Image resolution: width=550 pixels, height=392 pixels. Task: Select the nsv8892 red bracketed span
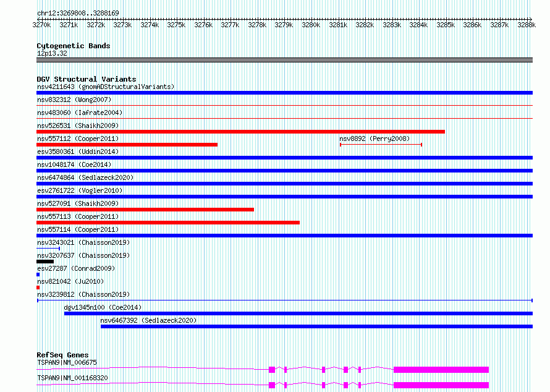point(381,145)
